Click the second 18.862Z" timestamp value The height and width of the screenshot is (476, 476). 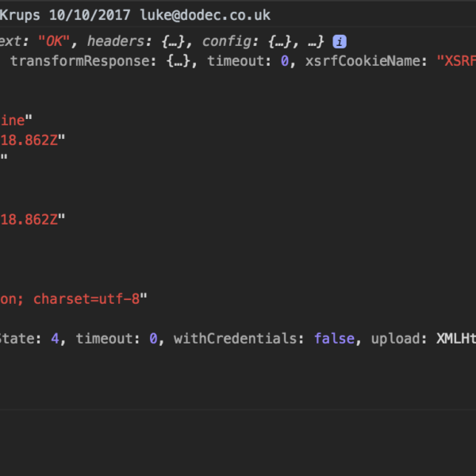tap(33, 220)
